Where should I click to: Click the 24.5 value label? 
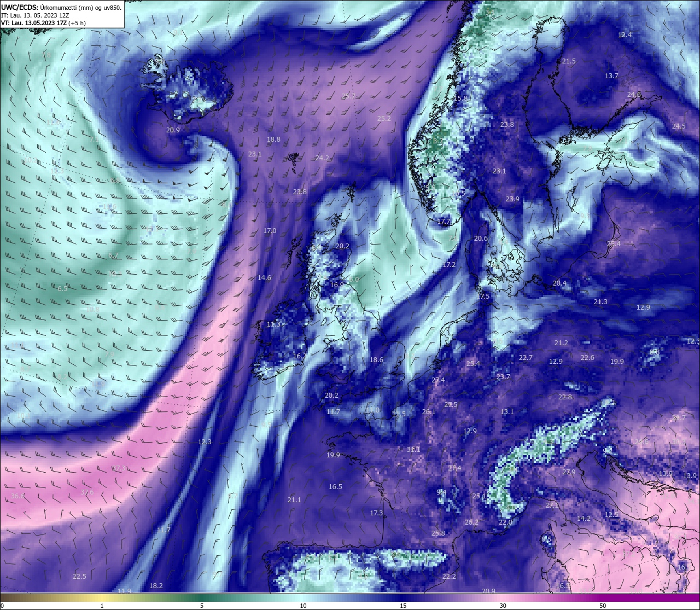pos(678,126)
